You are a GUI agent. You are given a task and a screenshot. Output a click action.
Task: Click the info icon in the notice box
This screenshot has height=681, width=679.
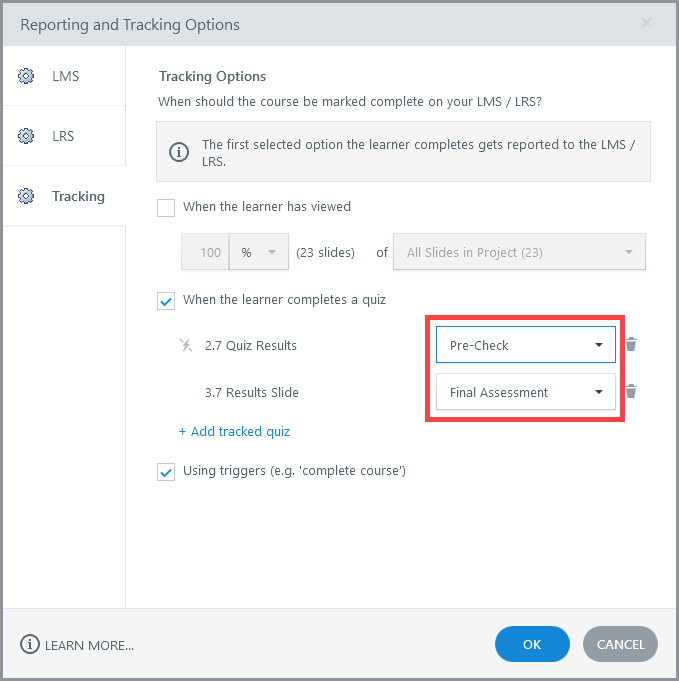(179, 152)
